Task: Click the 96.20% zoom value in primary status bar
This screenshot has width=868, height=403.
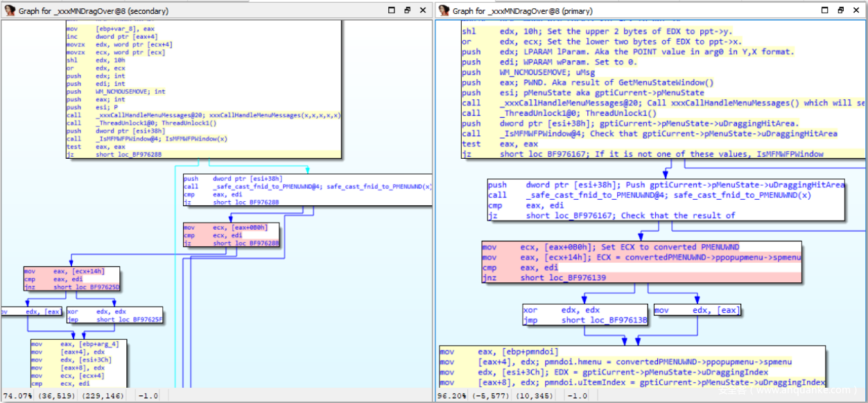Action: click(451, 395)
